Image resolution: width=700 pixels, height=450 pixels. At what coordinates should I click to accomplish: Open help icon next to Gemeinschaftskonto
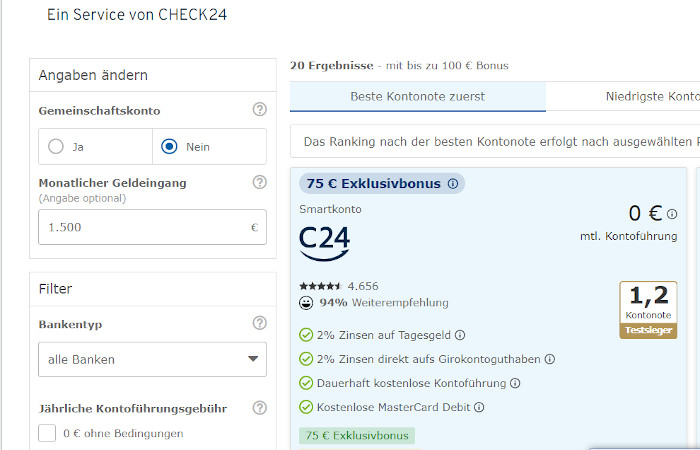coord(259,109)
